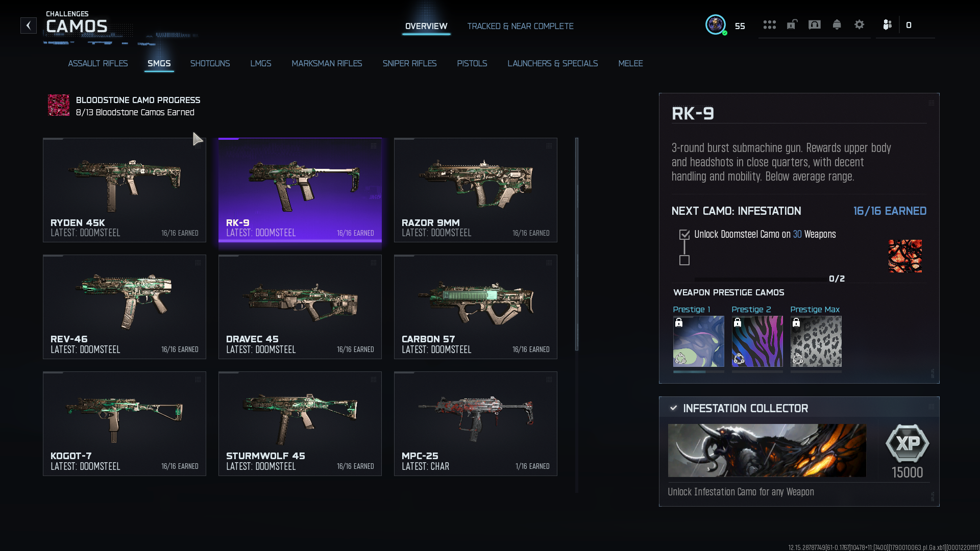Screen dimensions: 980x551
Task: Click the Infestation Collector title bar
Action: click(799, 408)
